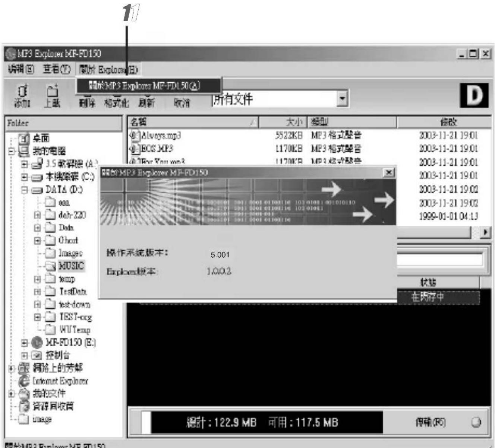495x448 pixels.
Task: Sort by the 類型 column header
Action: click(351, 122)
